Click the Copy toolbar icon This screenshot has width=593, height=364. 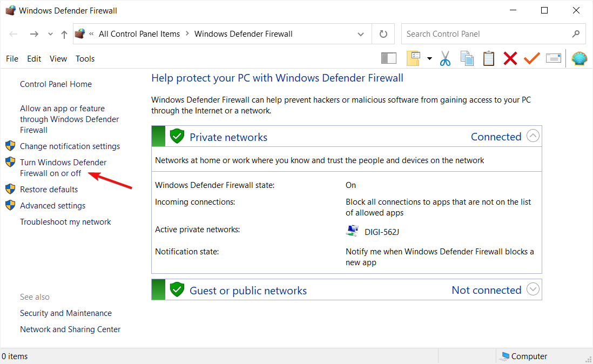[467, 58]
